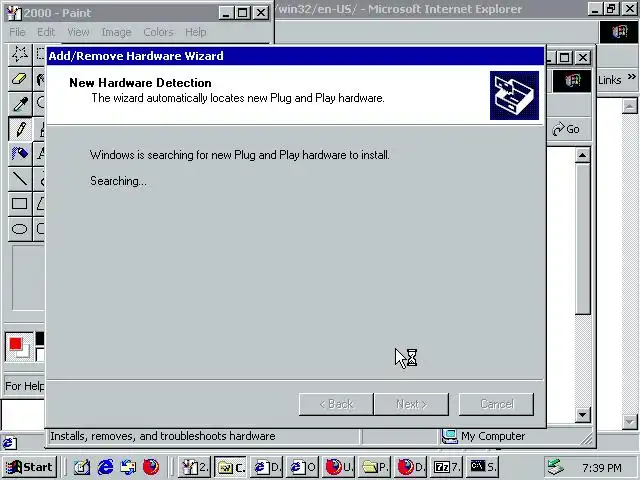Open the Paint View menu
The height and width of the screenshot is (480, 640).
78,32
